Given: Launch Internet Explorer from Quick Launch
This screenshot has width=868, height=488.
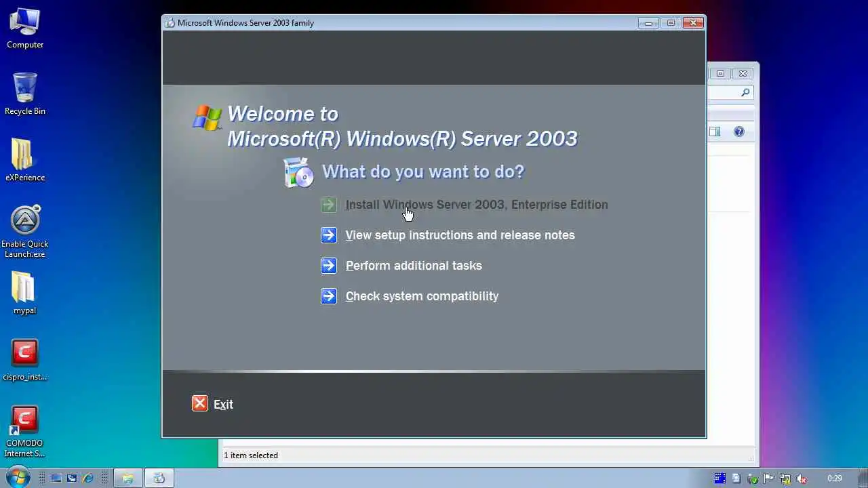Looking at the screenshot, I should pyautogui.click(x=87, y=478).
